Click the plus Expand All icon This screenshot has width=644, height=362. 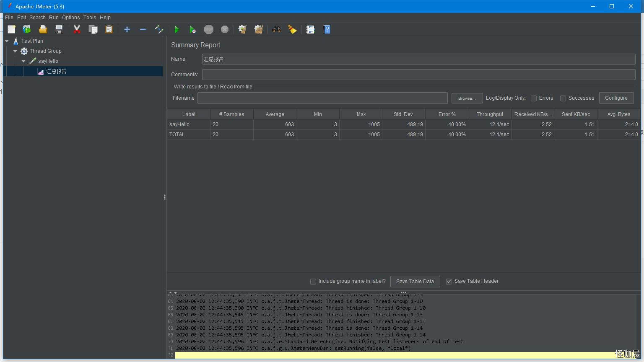(x=127, y=29)
